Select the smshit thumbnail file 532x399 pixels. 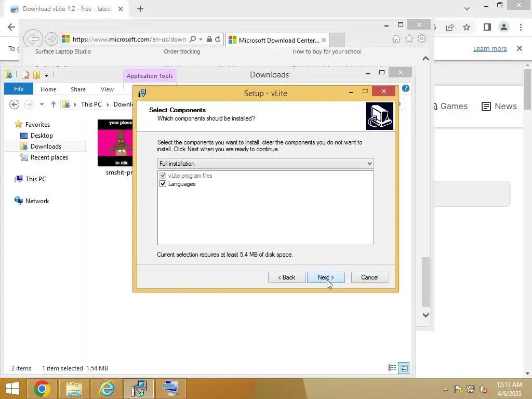click(x=115, y=143)
